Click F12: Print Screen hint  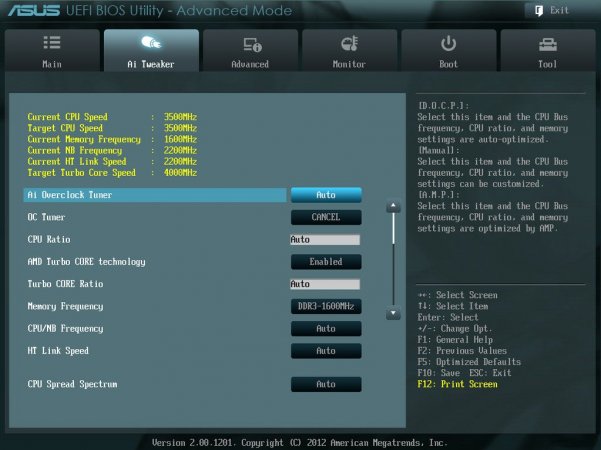pos(457,384)
